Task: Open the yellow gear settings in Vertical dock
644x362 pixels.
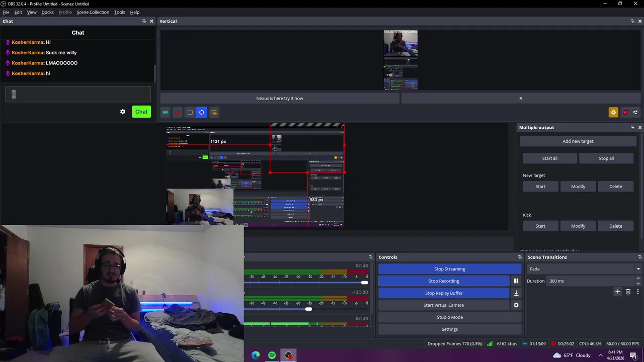Action: coord(613,112)
